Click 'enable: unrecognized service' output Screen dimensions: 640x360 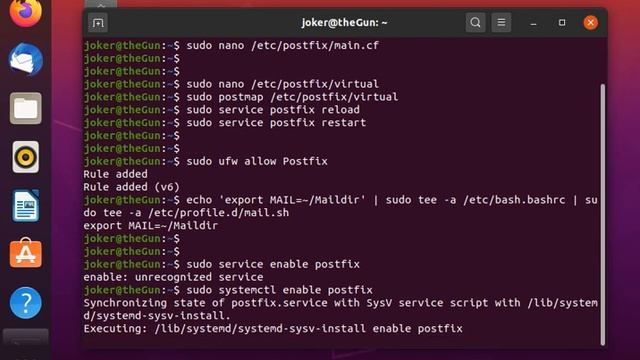coord(173,277)
